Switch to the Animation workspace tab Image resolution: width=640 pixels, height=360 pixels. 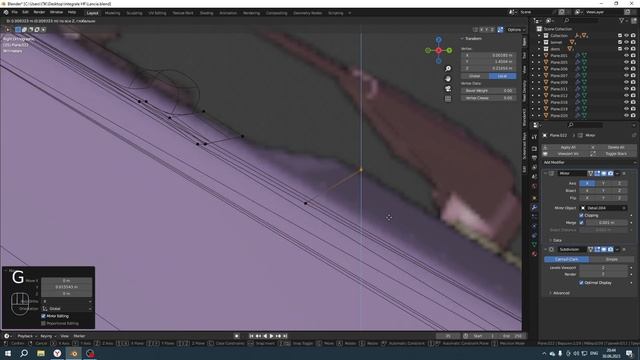(228, 13)
